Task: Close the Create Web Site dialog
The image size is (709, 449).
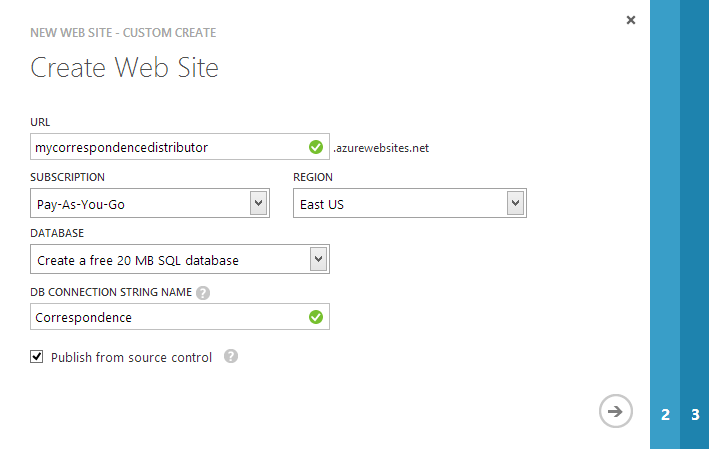Action: pyautogui.click(x=630, y=20)
